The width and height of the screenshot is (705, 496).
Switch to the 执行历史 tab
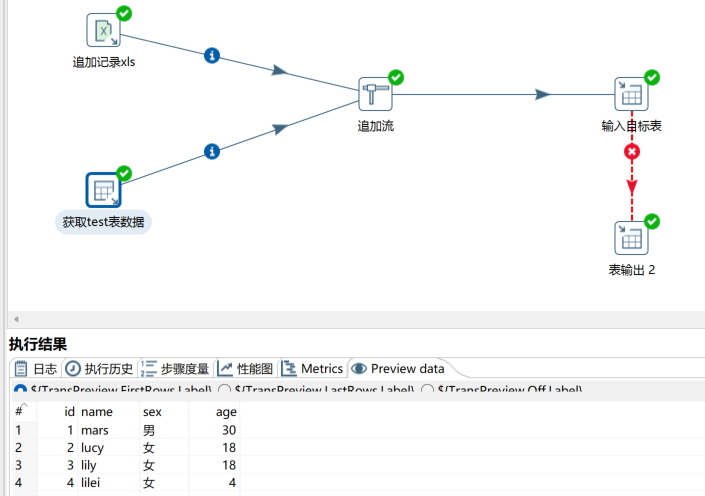tap(100, 369)
